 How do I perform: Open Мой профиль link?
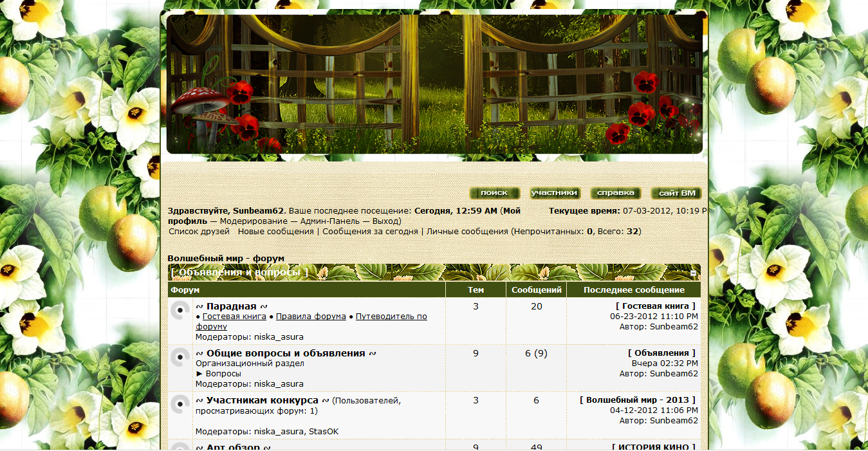coord(344,216)
